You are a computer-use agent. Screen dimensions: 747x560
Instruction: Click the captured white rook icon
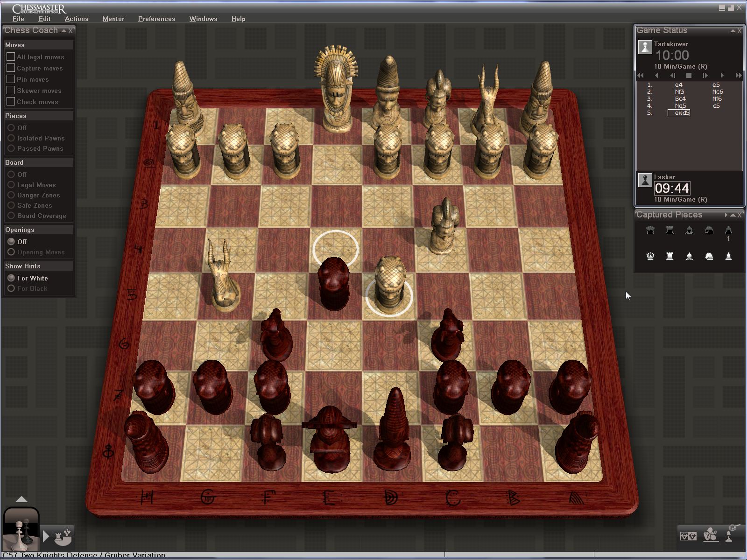point(669,256)
